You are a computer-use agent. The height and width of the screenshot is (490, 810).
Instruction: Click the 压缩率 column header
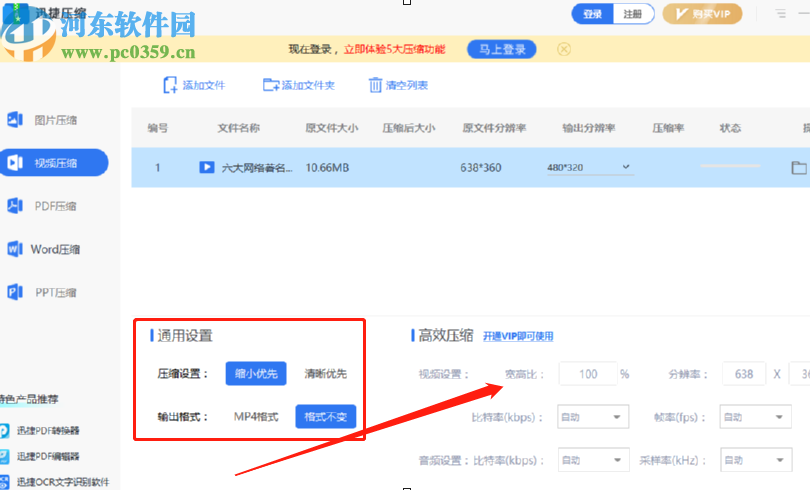point(668,128)
